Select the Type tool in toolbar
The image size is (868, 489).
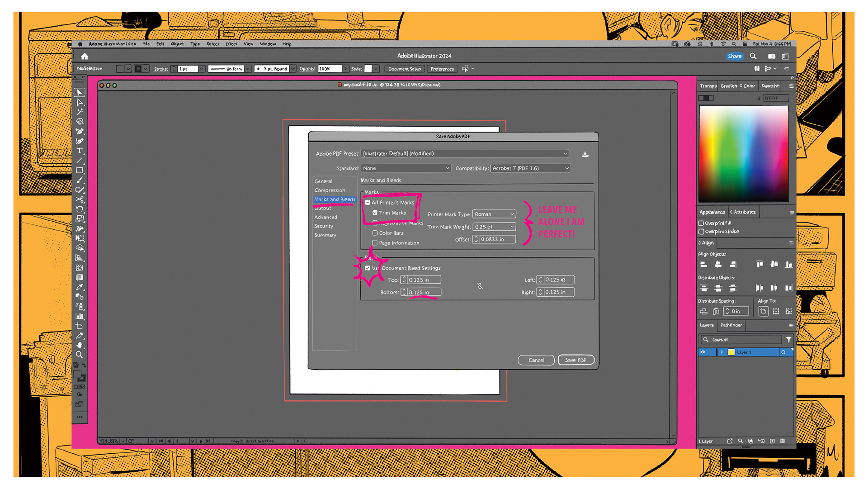click(x=80, y=151)
